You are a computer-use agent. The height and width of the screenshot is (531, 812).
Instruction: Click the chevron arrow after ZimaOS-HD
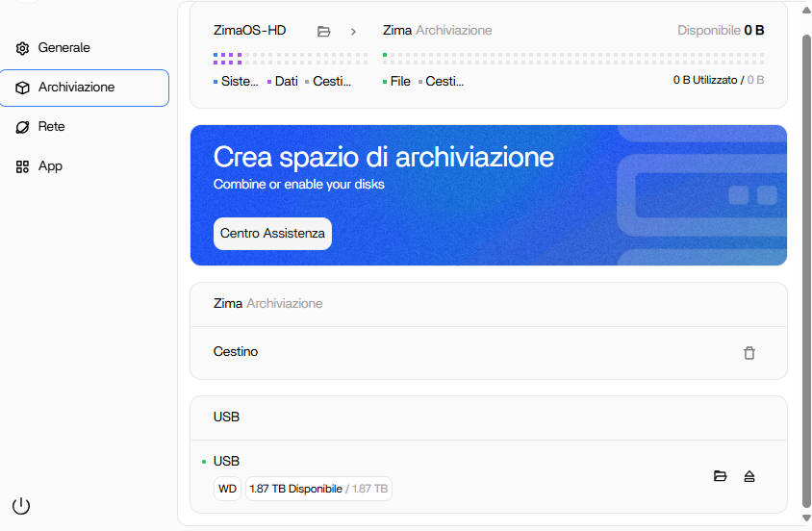pos(353,31)
